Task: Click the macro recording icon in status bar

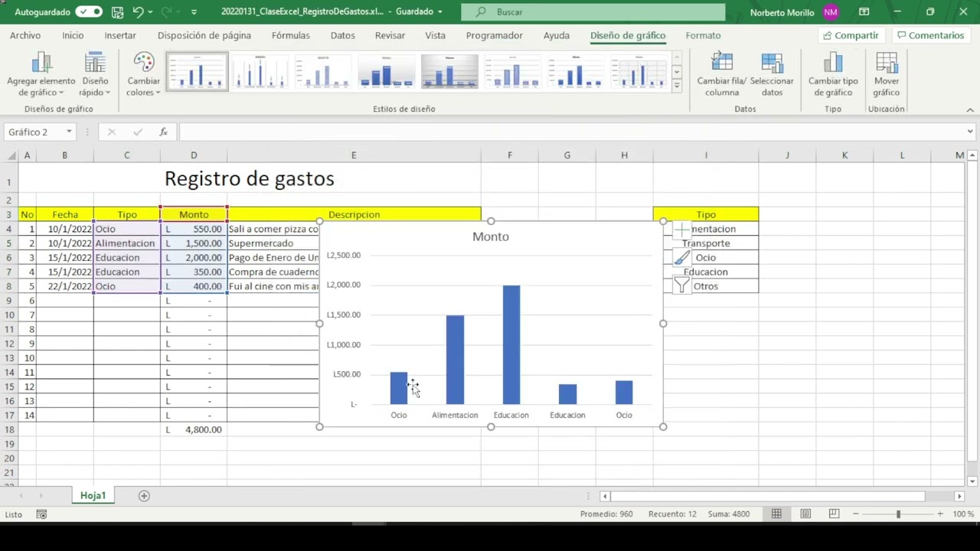Action: pos(41,514)
